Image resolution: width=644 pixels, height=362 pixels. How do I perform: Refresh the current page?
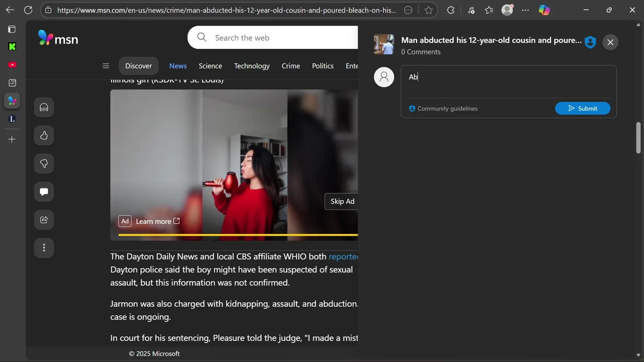point(28,10)
